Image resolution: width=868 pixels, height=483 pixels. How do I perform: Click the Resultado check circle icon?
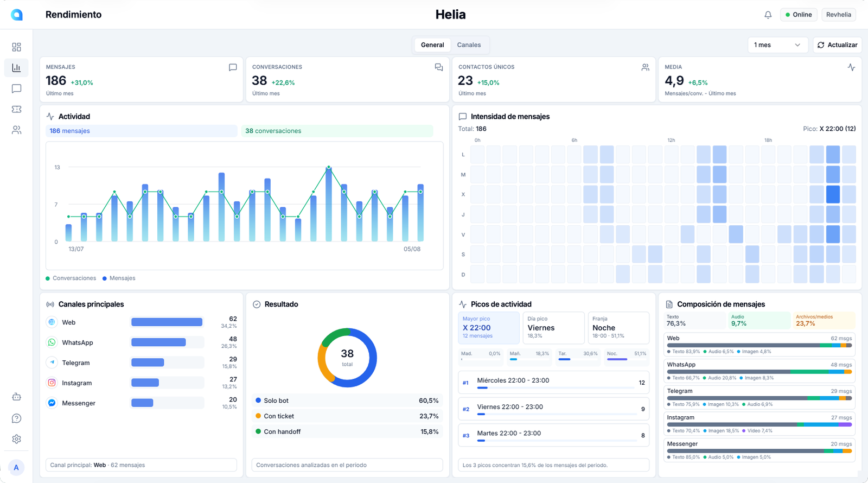(x=257, y=304)
